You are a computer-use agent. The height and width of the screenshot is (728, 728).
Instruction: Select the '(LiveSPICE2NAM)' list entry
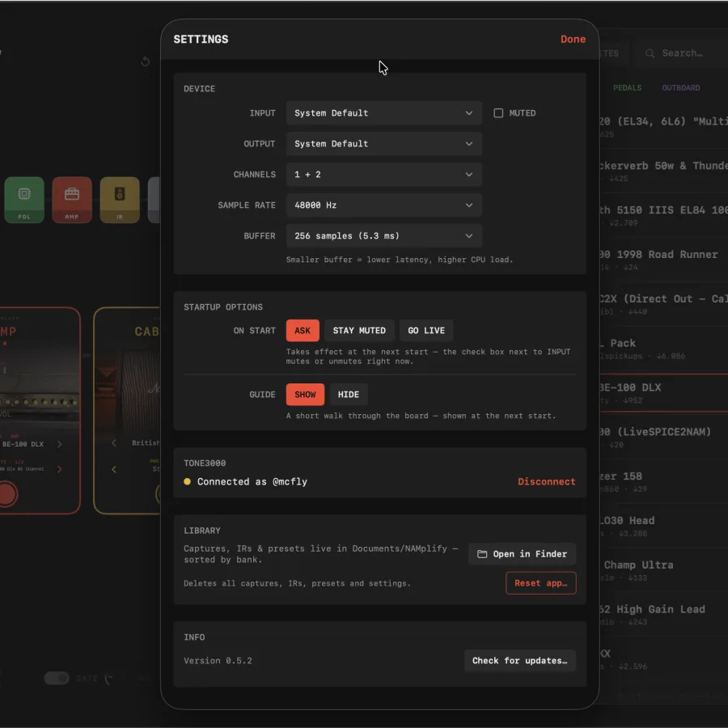[x=663, y=437]
